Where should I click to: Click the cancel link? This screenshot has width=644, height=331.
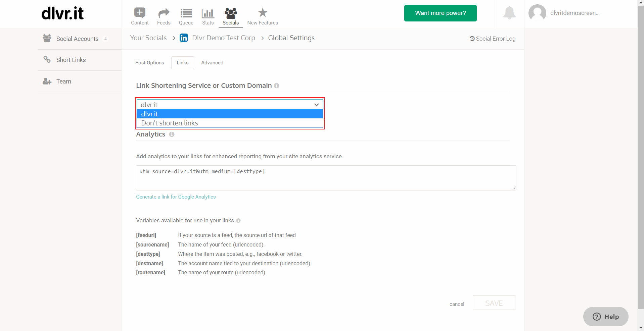pyautogui.click(x=457, y=304)
